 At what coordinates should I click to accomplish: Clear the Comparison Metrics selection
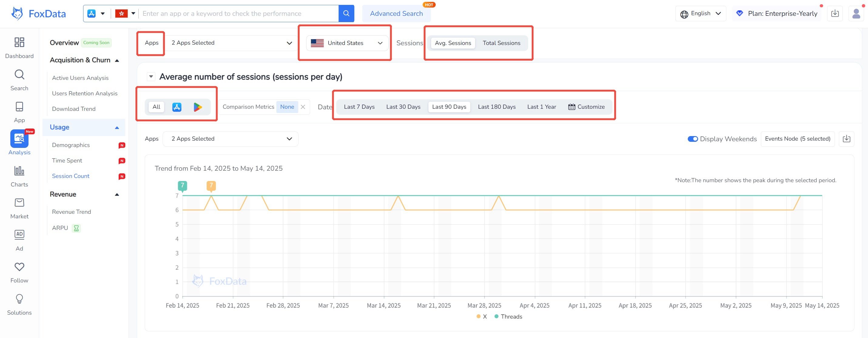(x=303, y=107)
